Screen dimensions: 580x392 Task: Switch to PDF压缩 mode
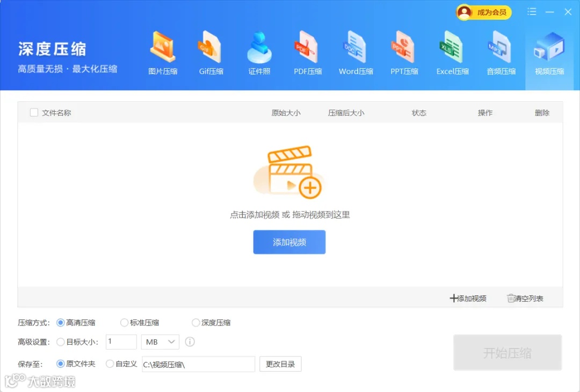[x=307, y=51]
